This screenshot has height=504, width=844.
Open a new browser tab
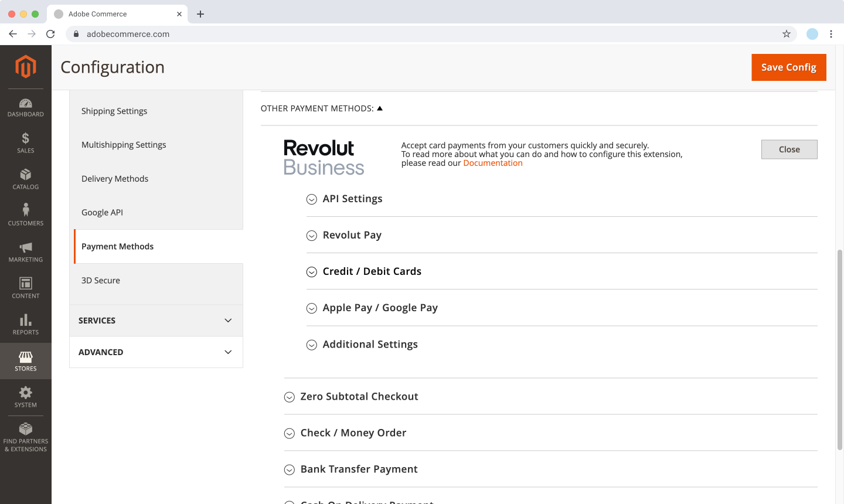click(200, 14)
